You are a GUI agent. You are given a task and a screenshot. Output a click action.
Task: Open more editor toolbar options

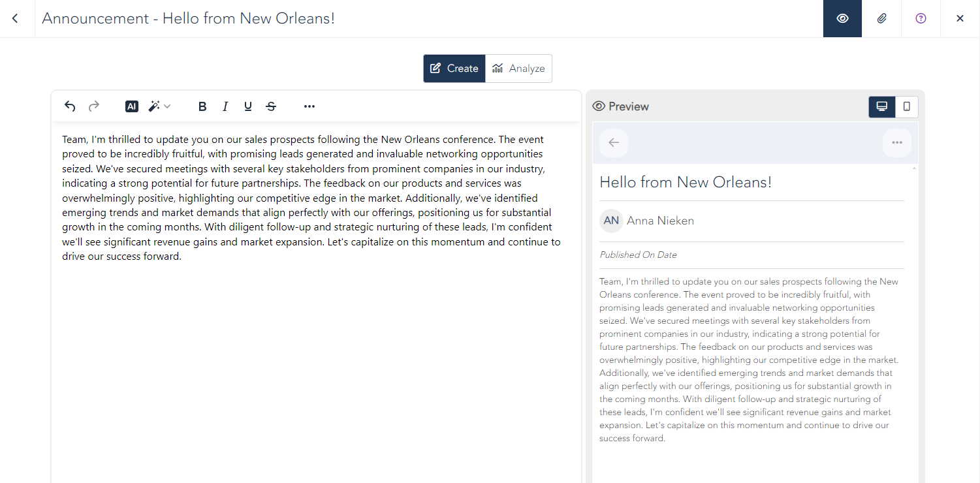point(309,106)
